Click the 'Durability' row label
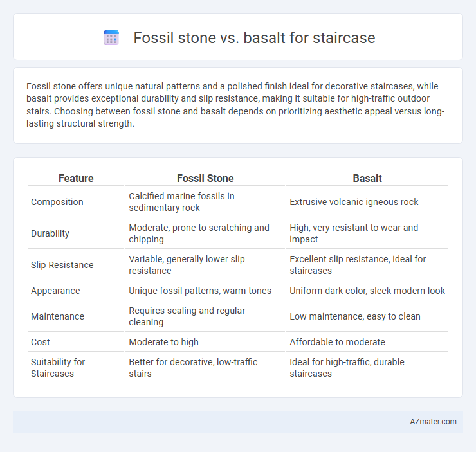 click(50, 233)
